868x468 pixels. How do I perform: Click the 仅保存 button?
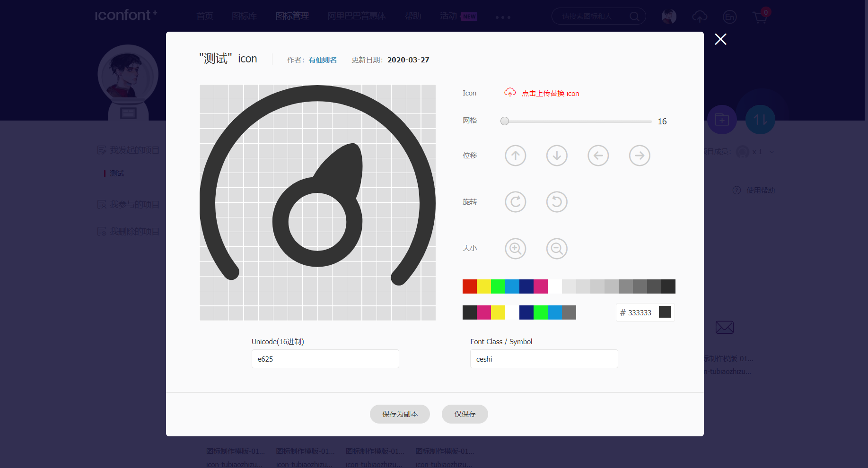coord(465,414)
